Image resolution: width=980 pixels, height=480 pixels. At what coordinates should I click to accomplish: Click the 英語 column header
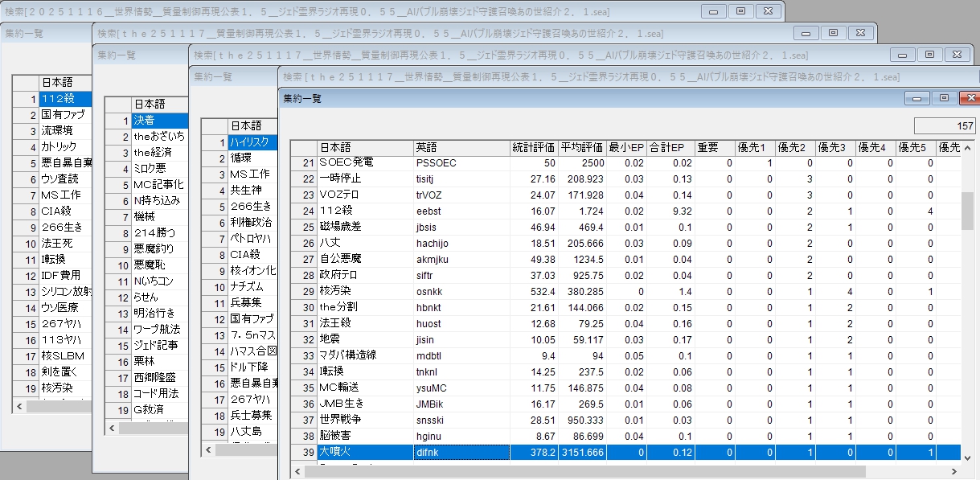[461, 148]
